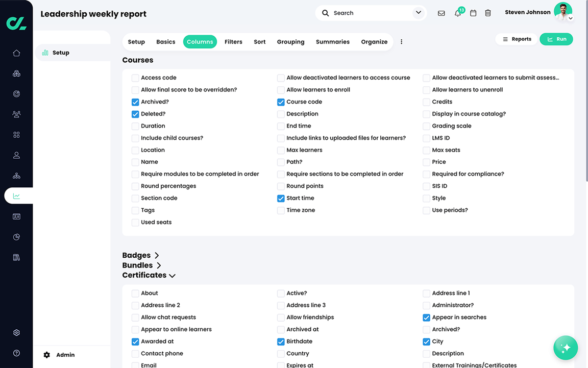Open the Admin link

click(65, 355)
